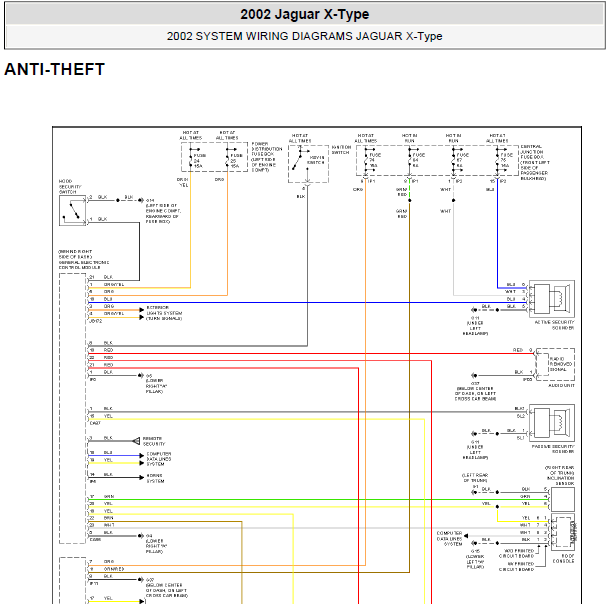The width and height of the screenshot is (607, 604).
Task: Click the YEL wire splice dot near inclination sensor
Action: [497, 506]
